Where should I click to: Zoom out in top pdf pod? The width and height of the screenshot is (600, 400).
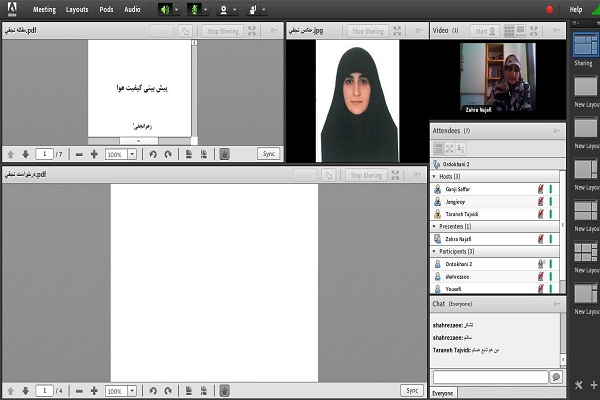79,154
